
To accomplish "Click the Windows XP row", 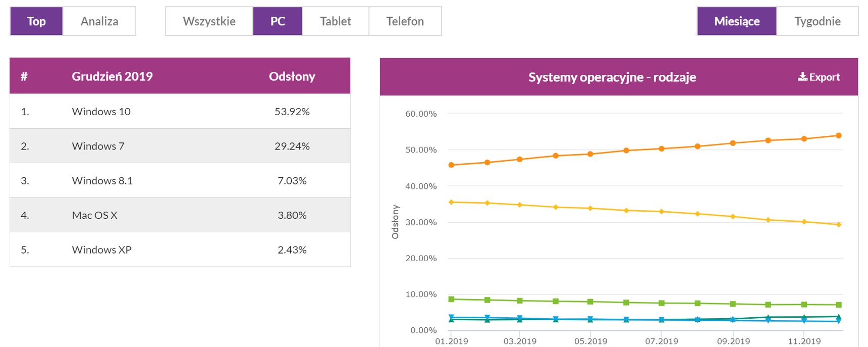I will [180, 250].
